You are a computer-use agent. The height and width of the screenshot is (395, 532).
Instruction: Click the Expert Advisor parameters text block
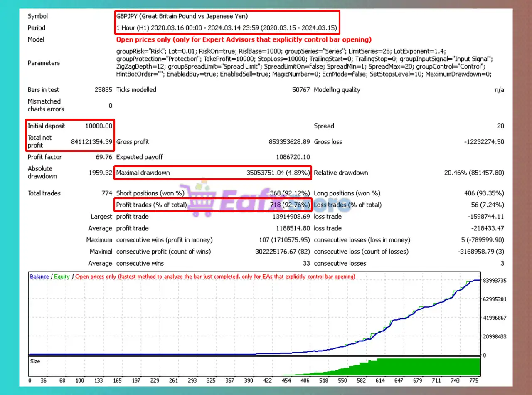click(303, 63)
